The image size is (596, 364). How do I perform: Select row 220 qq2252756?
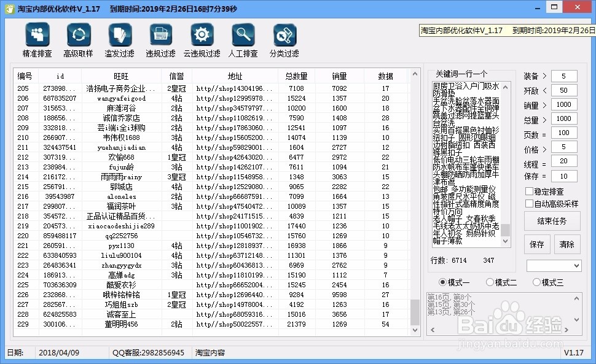pyautogui.click(x=211, y=236)
